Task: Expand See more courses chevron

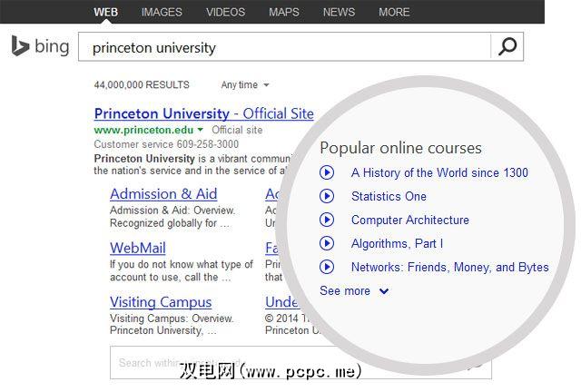Action: point(384,291)
